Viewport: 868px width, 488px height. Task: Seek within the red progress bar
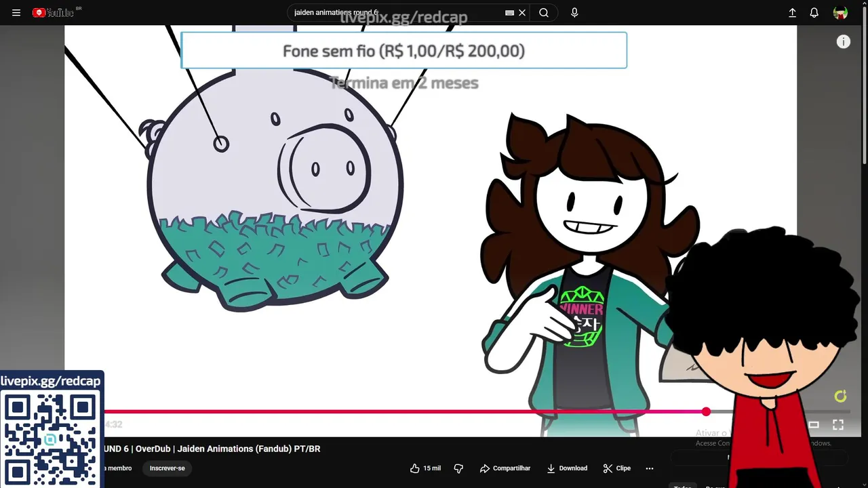[405, 411]
